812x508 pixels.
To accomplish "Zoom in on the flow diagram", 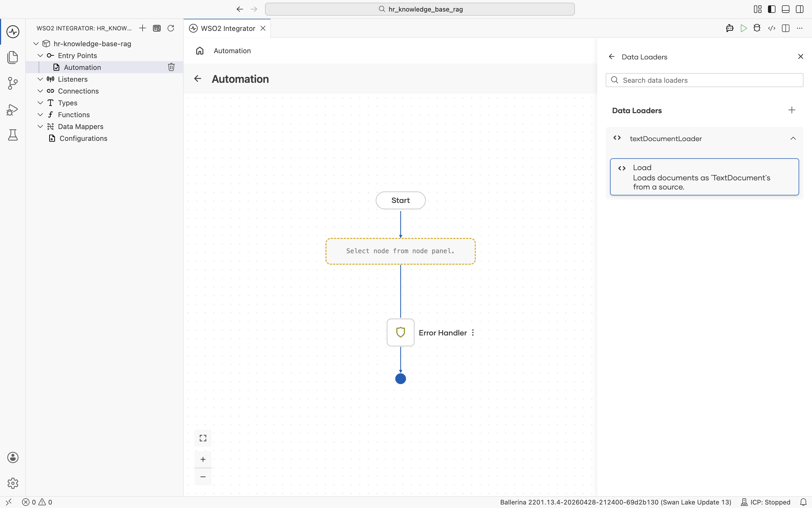I will coord(203,459).
